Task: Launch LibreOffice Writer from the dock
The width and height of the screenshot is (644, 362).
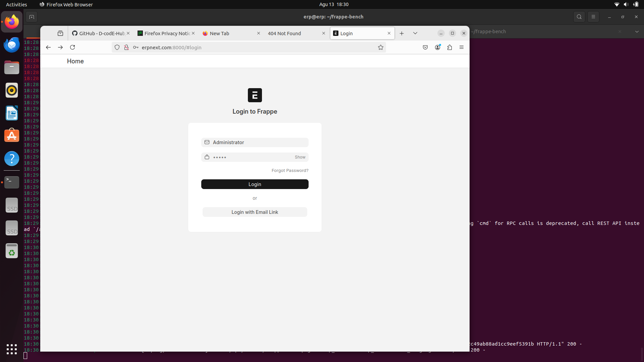Action: pyautogui.click(x=12, y=113)
